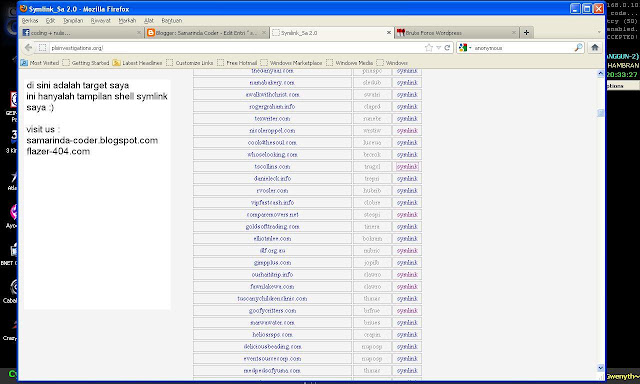The image size is (640, 384).
Task: Click flazer-404.com text in note
Action: [58, 151]
